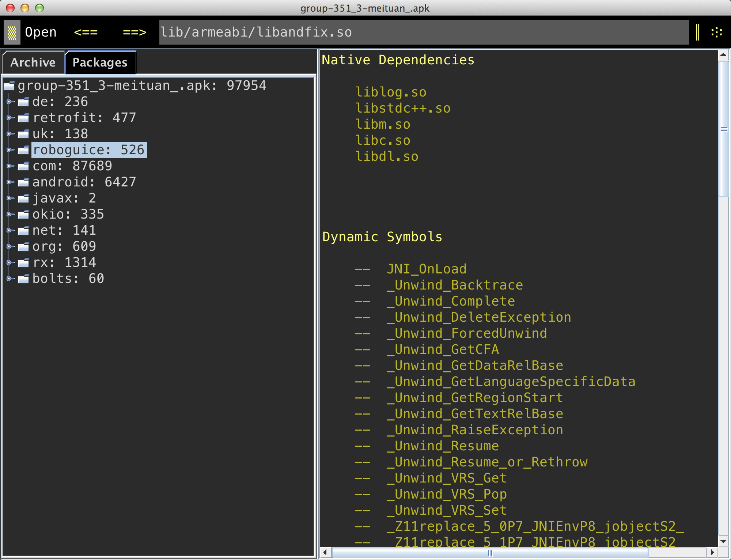This screenshot has width=731, height=560.
Task: Click the folder icon beside bolts
Action: [x=24, y=279]
